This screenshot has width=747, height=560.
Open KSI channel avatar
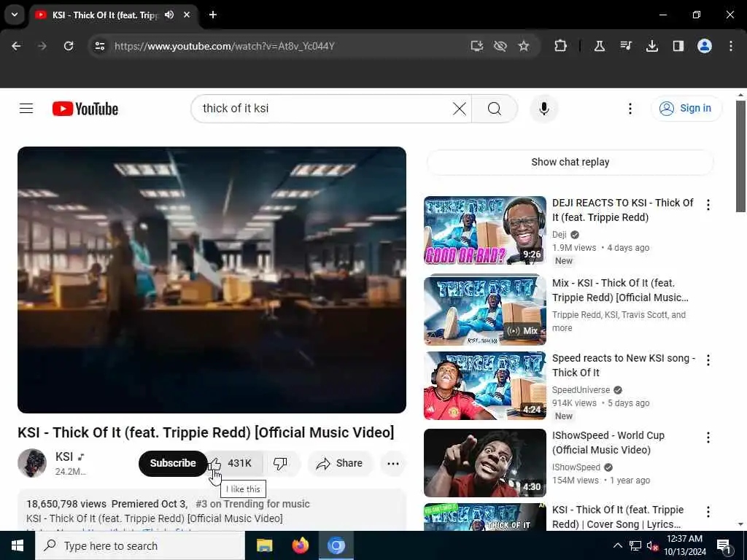32,463
